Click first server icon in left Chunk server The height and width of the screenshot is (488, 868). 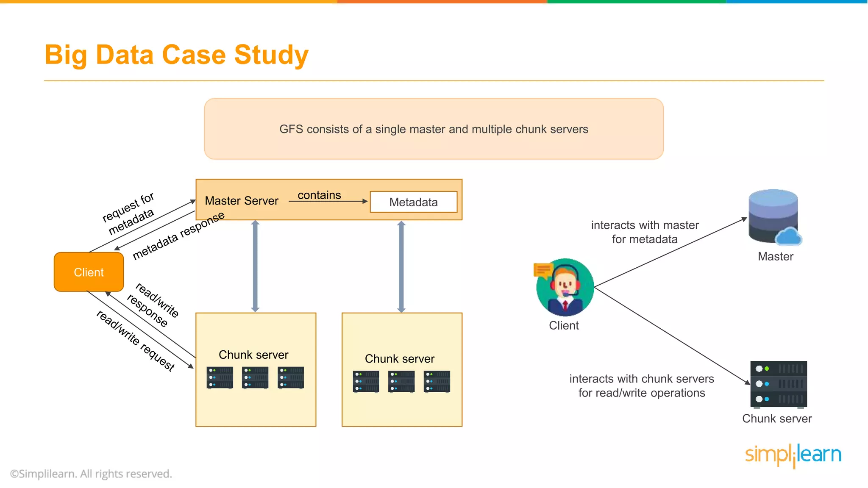click(220, 377)
